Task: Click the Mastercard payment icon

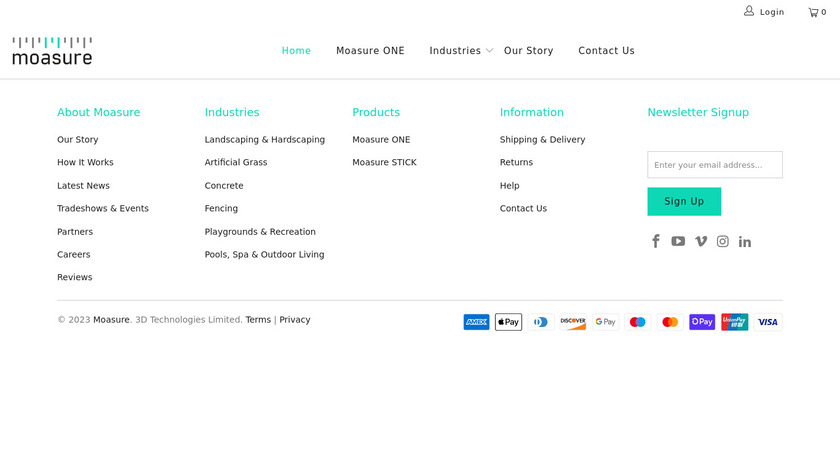Action: pos(670,322)
